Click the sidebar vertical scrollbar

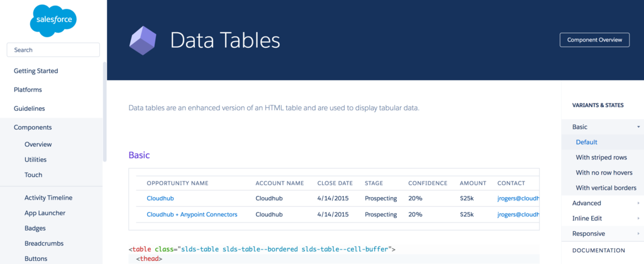tap(105, 111)
